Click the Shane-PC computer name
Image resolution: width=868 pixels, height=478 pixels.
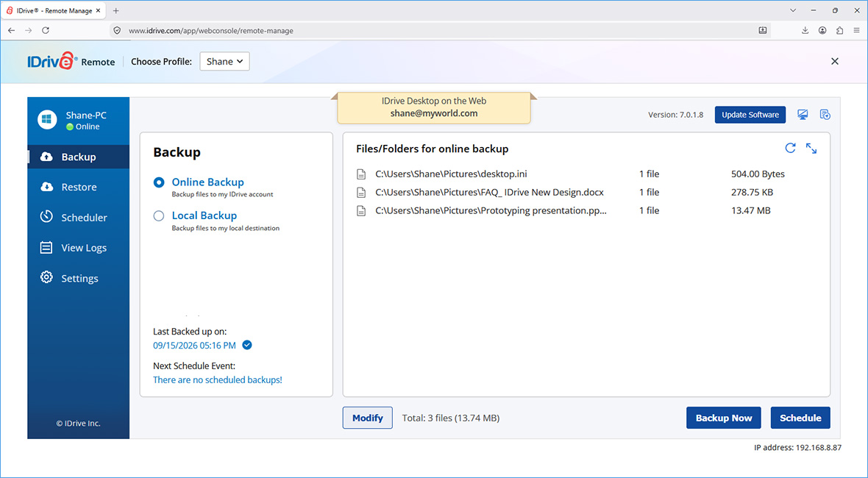[86, 115]
